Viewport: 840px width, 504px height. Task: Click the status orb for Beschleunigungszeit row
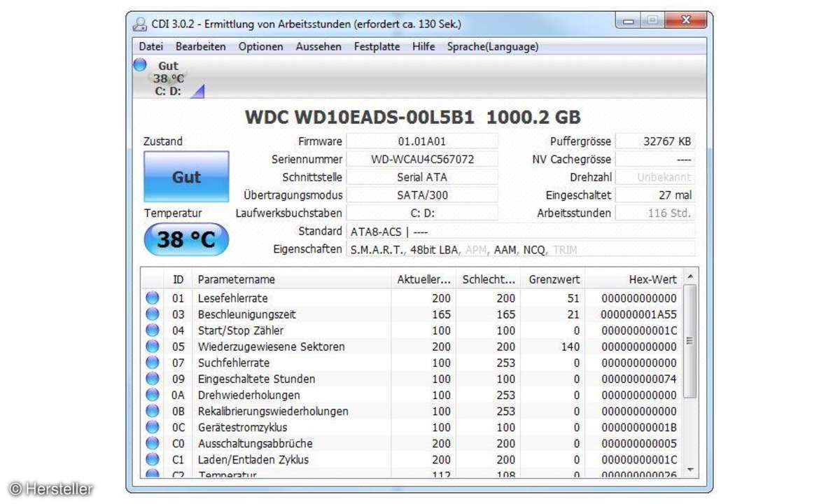point(152,314)
